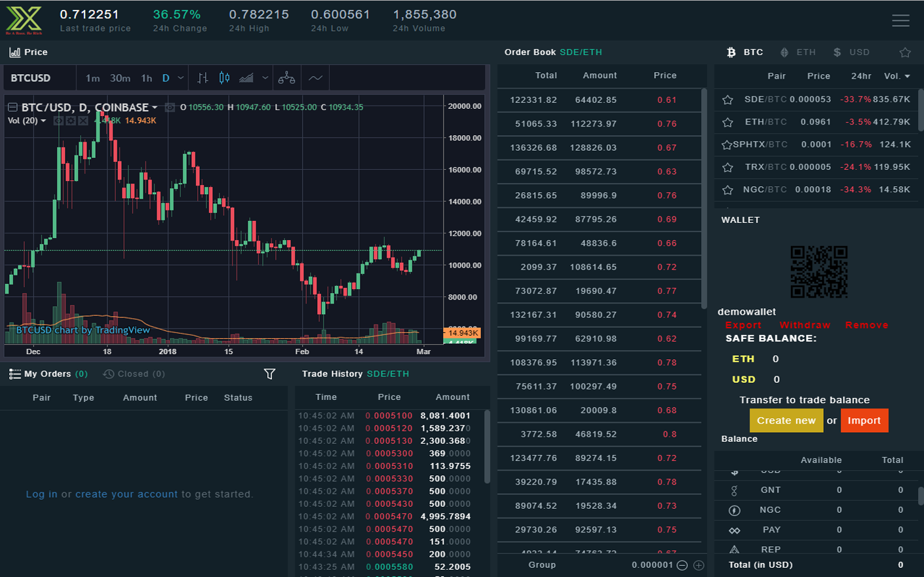The height and width of the screenshot is (577, 924).
Task: Click the favorites star in market tabs
Action: 905,52
